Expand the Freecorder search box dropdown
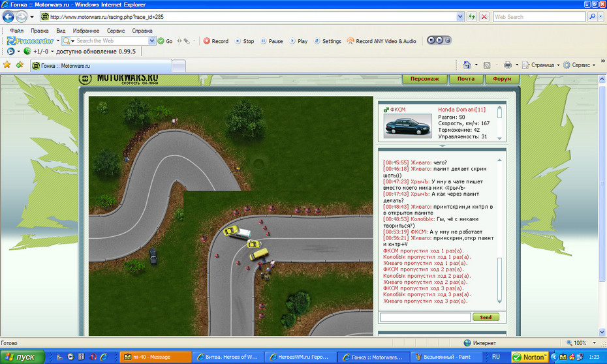The height and width of the screenshot is (364, 607). pos(151,40)
